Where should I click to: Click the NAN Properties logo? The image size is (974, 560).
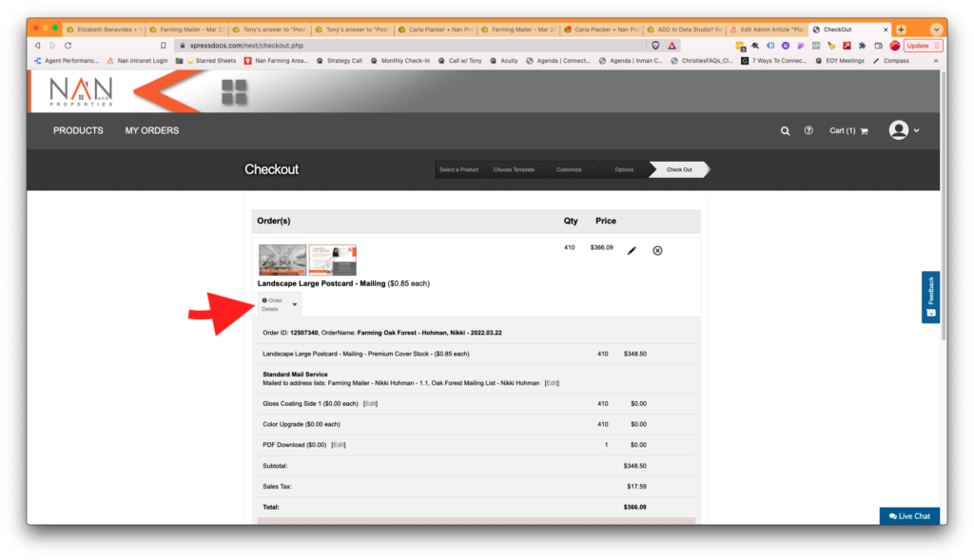81,91
